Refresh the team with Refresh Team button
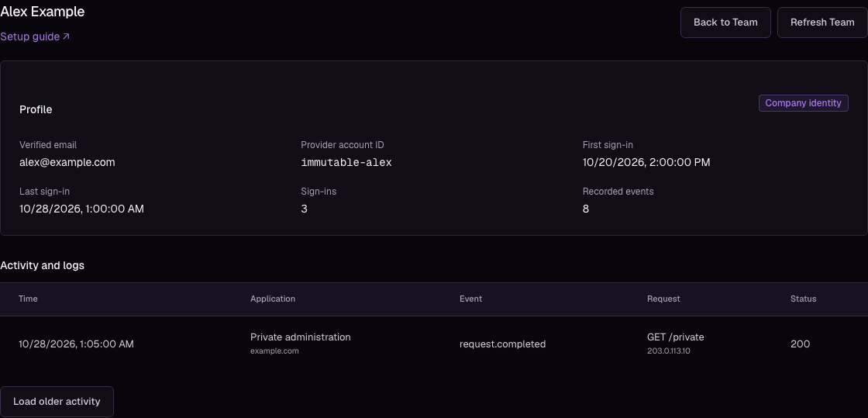This screenshot has width=868, height=418. [822, 22]
